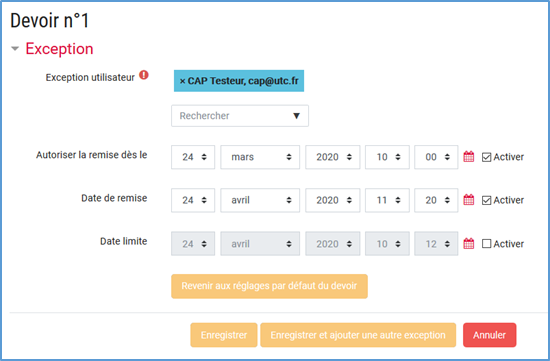Change Date de remise hour 11
Image resolution: width=550 pixels, height=361 pixels.
click(387, 200)
